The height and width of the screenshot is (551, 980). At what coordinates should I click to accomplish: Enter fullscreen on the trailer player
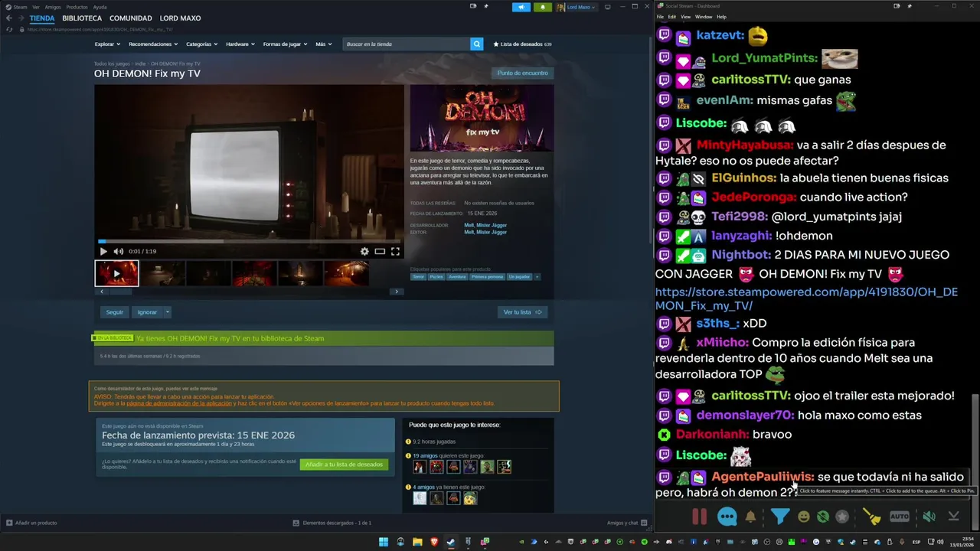coord(395,251)
